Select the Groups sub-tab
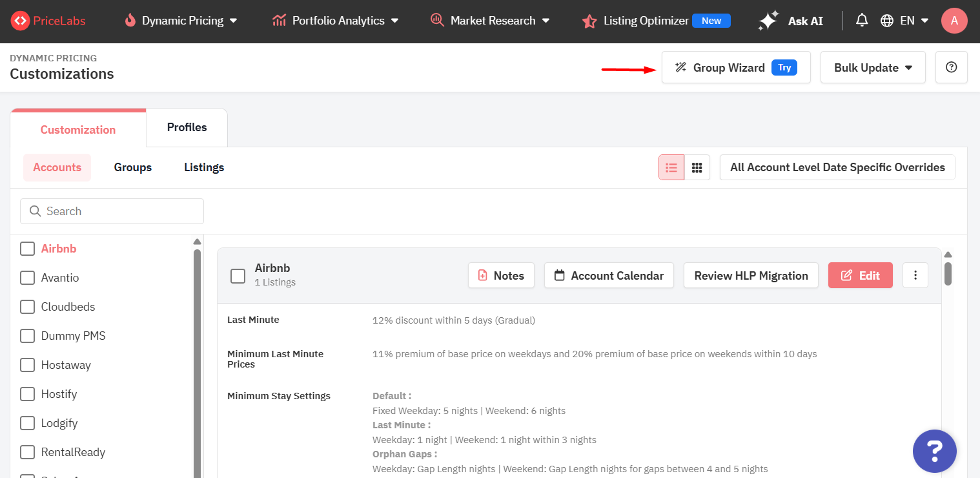The height and width of the screenshot is (478, 980). (133, 167)
